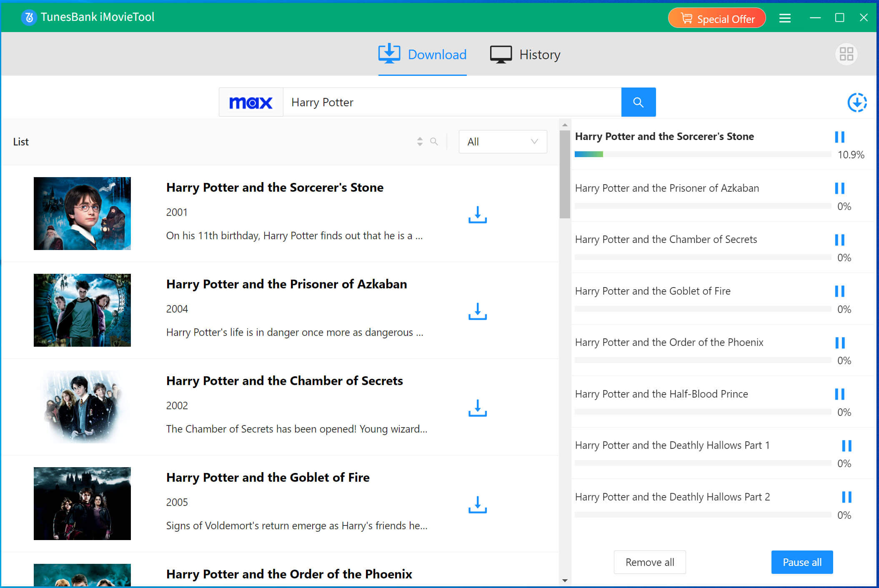Open the grid apps icon
Screen dimensions: 879x588
pyautogui.click(x=846, y=54)
